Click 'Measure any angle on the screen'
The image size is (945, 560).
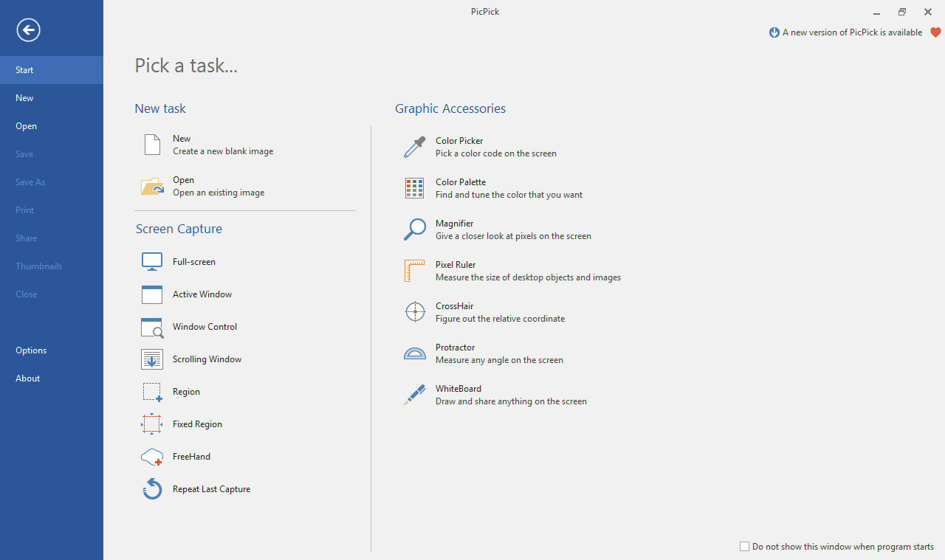tap(500, 360)
